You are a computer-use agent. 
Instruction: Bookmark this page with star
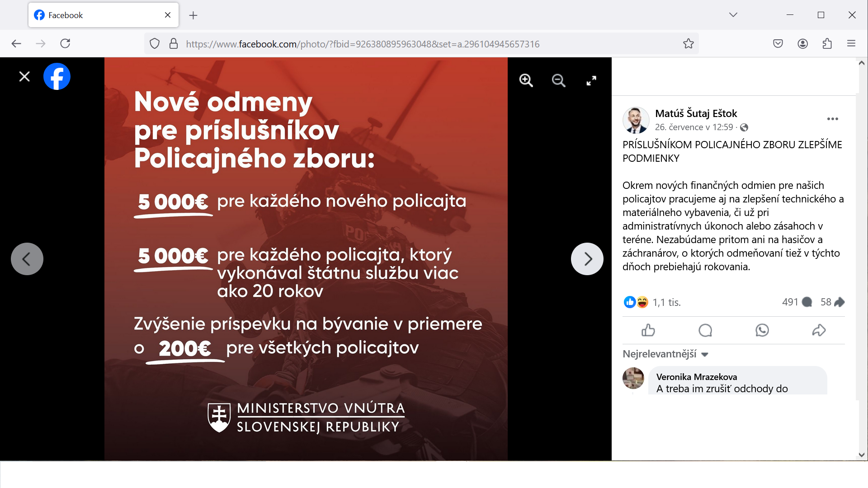(x=688, y=44)
